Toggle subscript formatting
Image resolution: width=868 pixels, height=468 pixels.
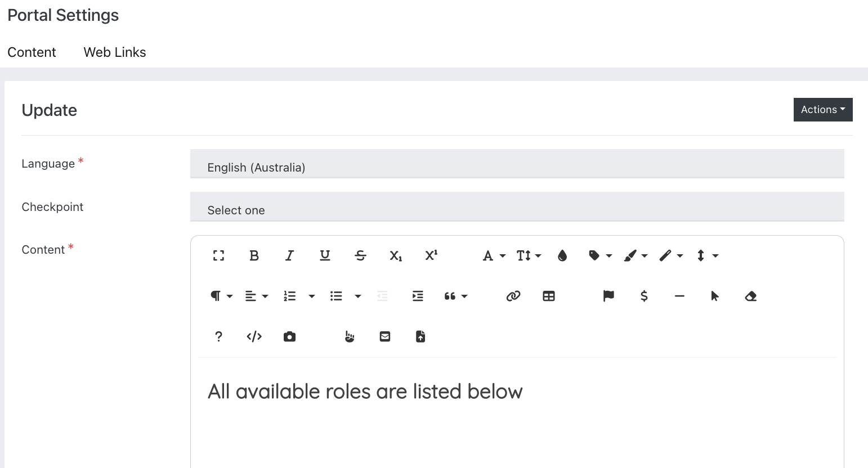click(396, 256)
